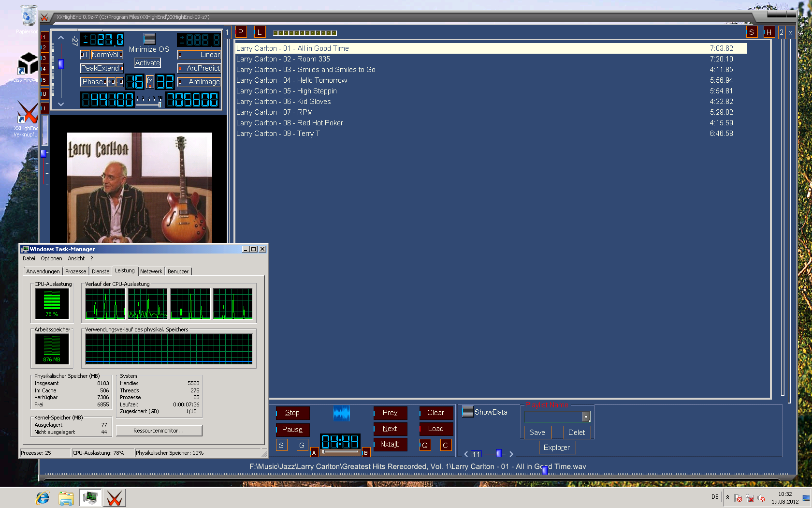Toggle the Minimize OS switch
The width and height of the screenshot is (812, 508).
[x=149, y=39]
